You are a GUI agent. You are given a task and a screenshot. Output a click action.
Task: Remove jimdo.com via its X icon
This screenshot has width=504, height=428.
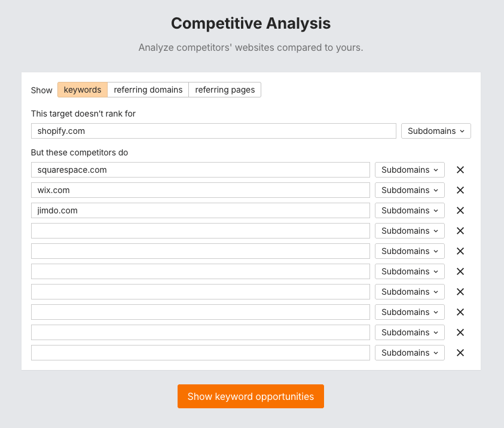[460, 210]
